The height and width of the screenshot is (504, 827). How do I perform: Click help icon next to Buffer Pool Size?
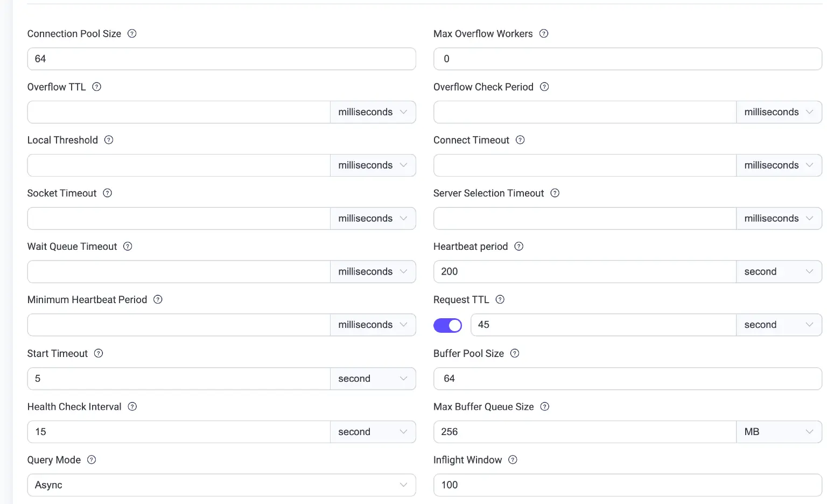515,353
